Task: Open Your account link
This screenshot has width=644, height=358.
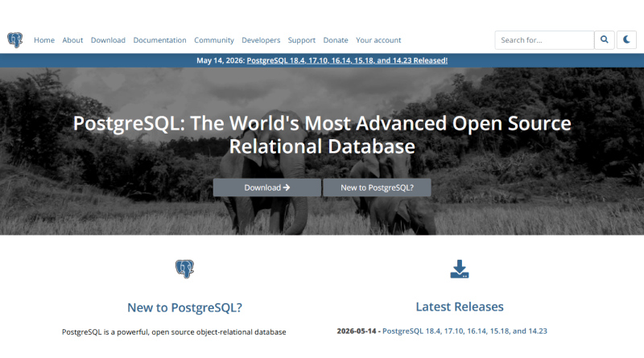Action: (378, 40)
